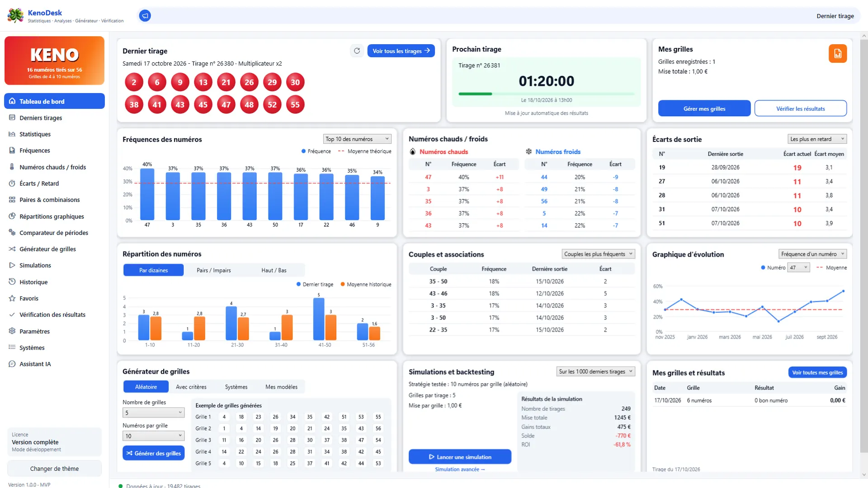The image size is (868, 488).
Task: Go to Fréquences sidebar entry
Action: pyautogui.click(x=54, y=150)
